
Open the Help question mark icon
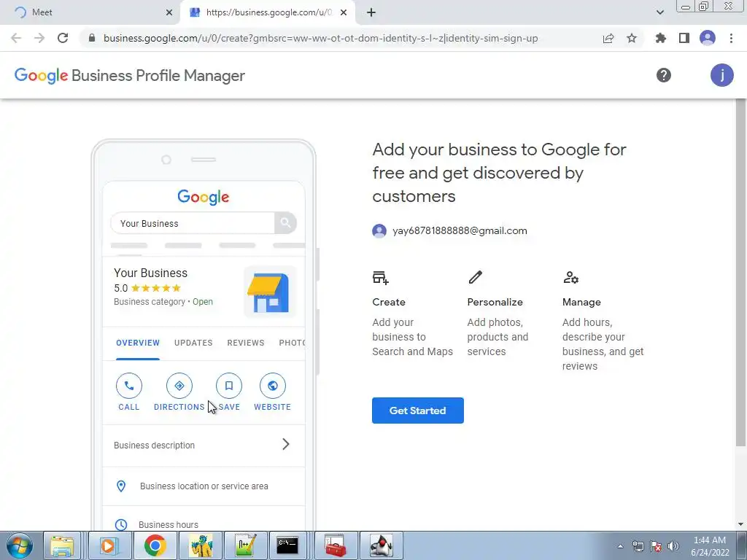pyautogui.click(x=663, y=75)
